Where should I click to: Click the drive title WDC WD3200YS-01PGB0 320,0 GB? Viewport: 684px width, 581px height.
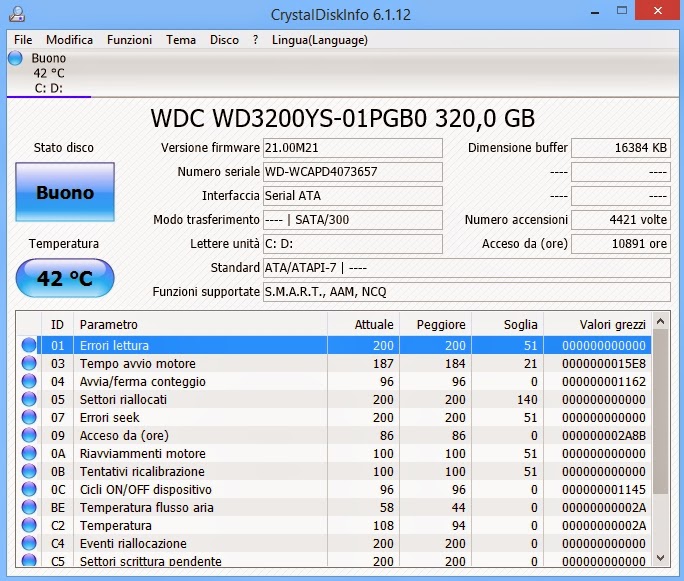click(342, 118)
